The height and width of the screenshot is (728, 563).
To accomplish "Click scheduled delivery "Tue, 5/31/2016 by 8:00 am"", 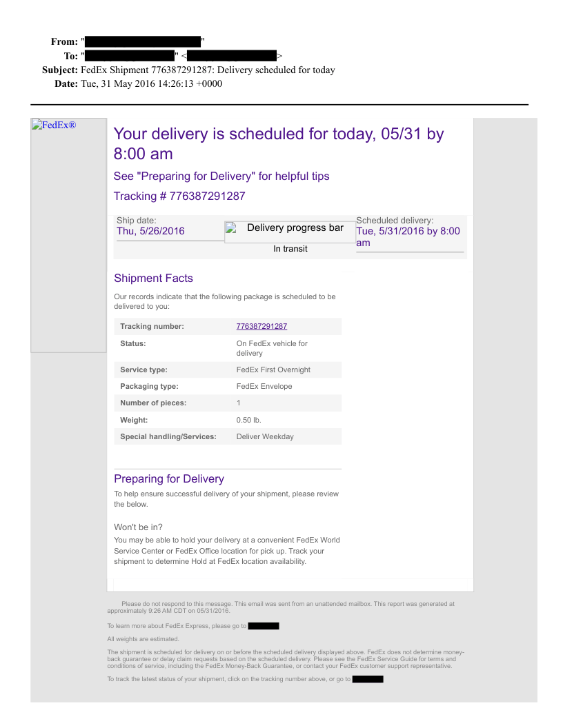I will [407, 236].
